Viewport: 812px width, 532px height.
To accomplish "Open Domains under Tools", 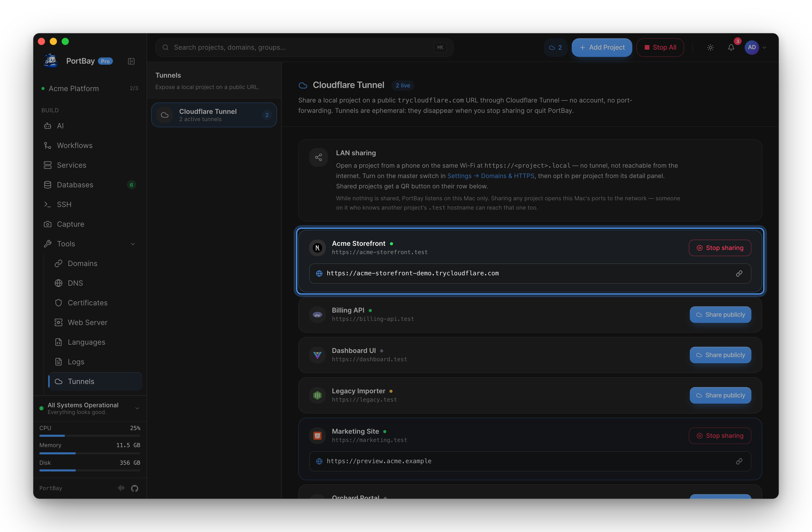I will [x=95, y=264].
